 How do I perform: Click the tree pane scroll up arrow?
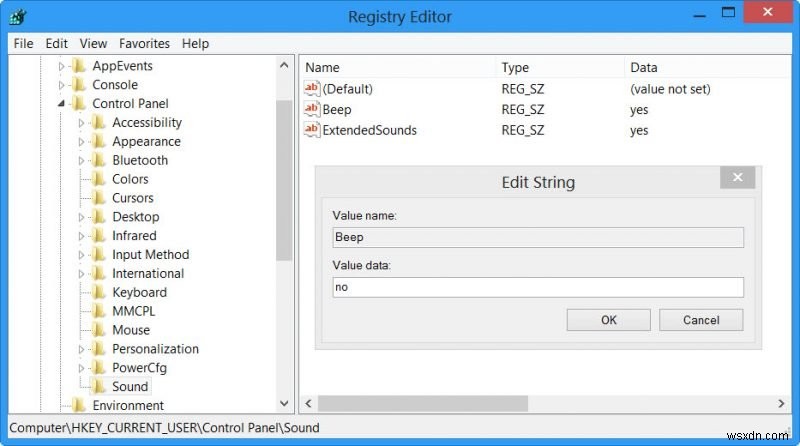[x=284, y=65]
